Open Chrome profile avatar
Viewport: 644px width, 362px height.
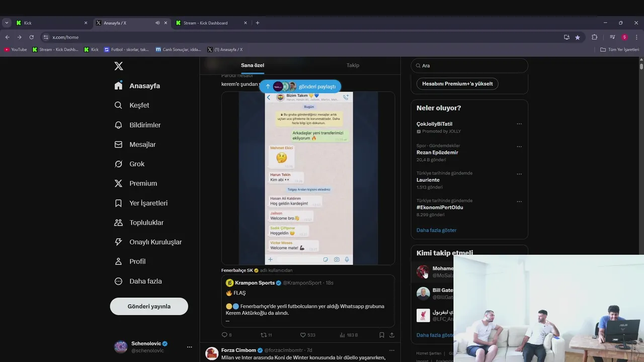pos(624,37)
